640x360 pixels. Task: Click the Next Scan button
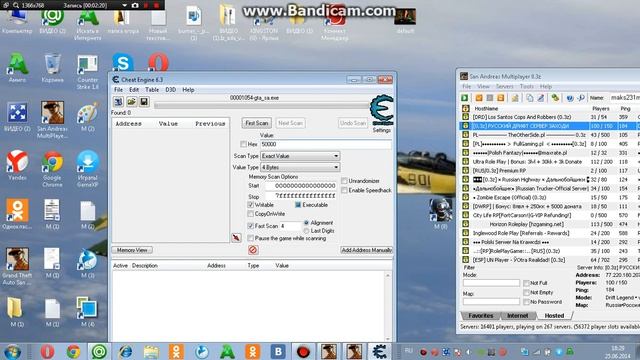coord(290,123)
